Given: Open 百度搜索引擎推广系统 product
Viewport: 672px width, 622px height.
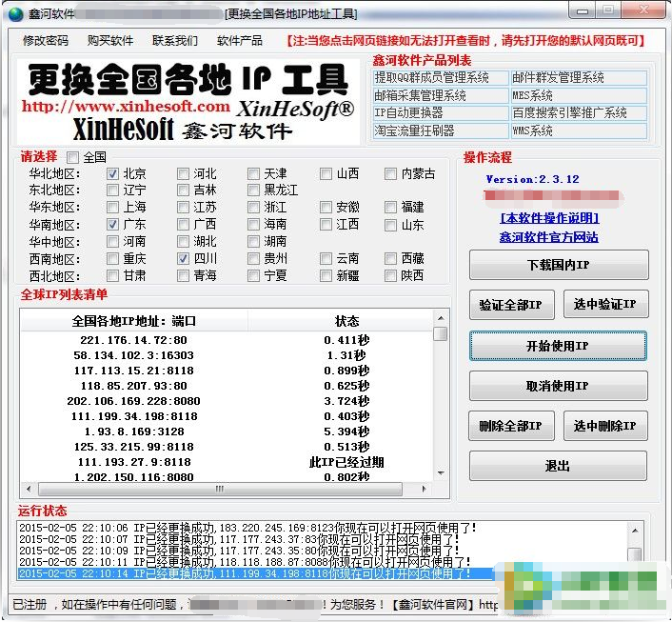Looking at the screenshot, I should [x=579, y=113].
